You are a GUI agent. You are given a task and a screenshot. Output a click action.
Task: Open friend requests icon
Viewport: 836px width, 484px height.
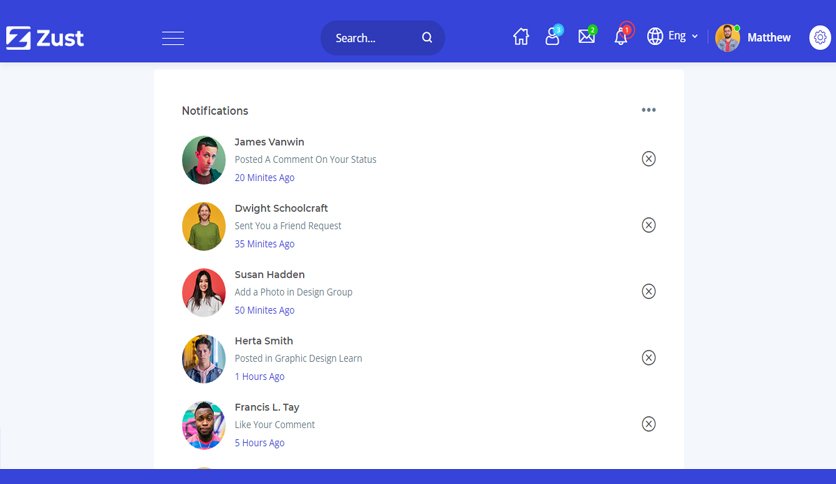(553, 36)
